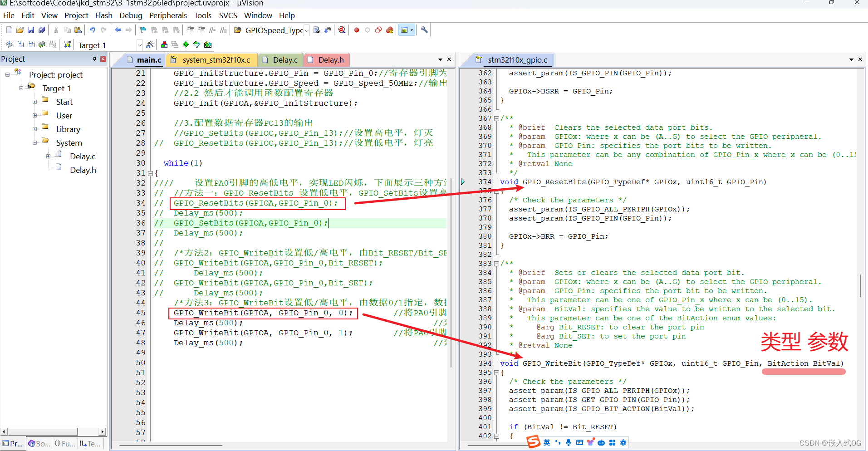Navigate backwards with blue arrow icon
Viewport: 868px width, 451px height.
click(118, 30)
